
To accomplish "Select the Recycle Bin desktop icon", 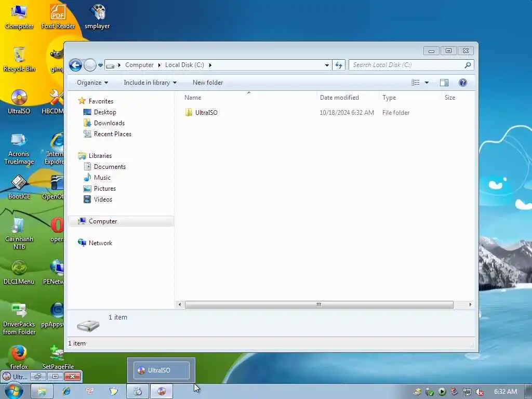I will pyautogui.click(x=19, y=59).
